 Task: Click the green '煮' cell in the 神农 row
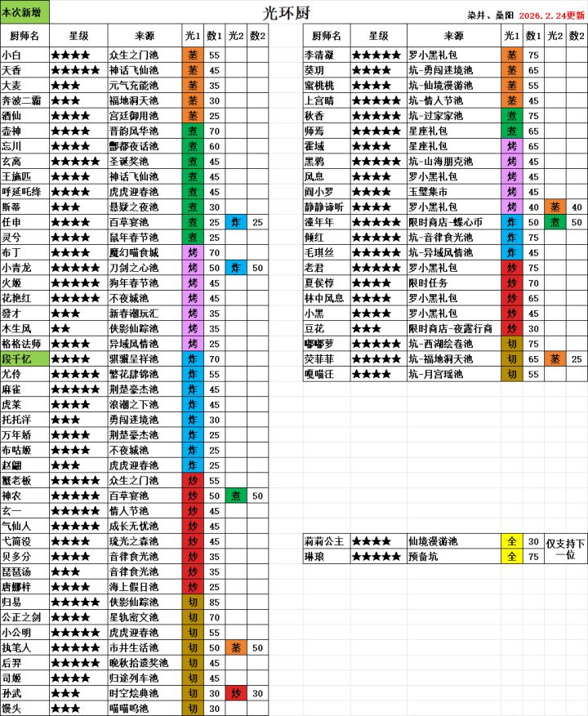[x=236, y=496]
